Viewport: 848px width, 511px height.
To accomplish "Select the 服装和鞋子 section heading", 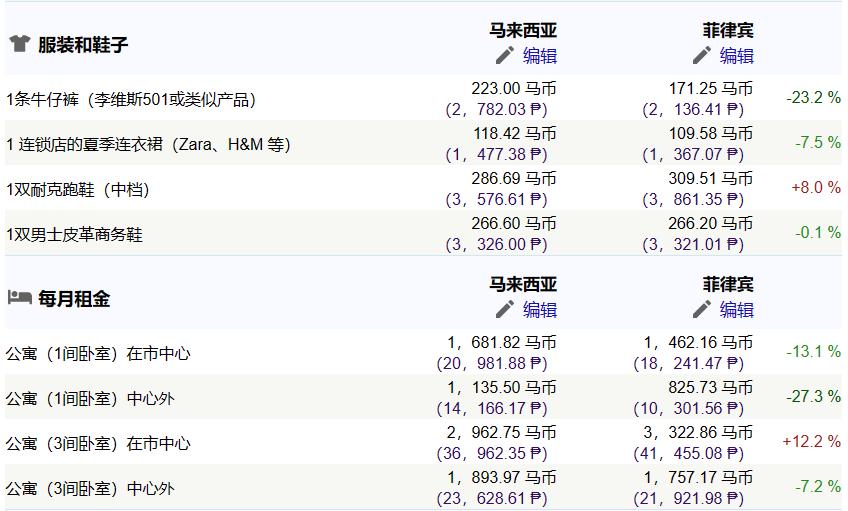I will tap(83, 44).
